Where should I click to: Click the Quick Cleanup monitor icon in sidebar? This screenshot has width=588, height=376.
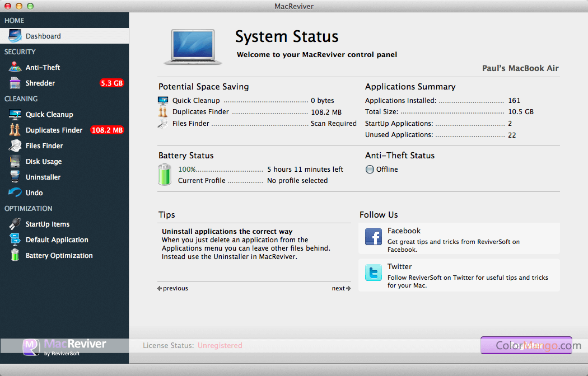(15, 114)
